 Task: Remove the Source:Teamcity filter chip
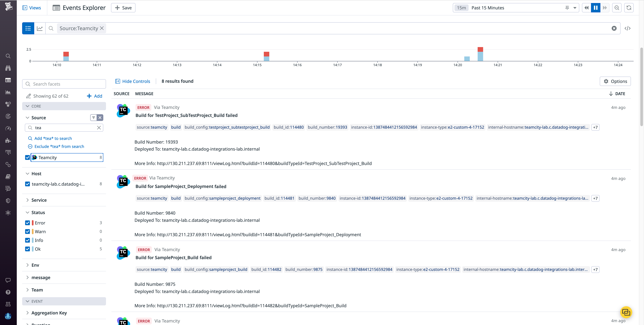102,28
